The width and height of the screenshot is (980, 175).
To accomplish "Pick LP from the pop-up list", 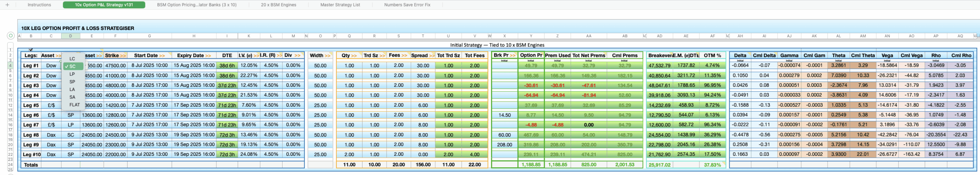I will pos(73,74).
